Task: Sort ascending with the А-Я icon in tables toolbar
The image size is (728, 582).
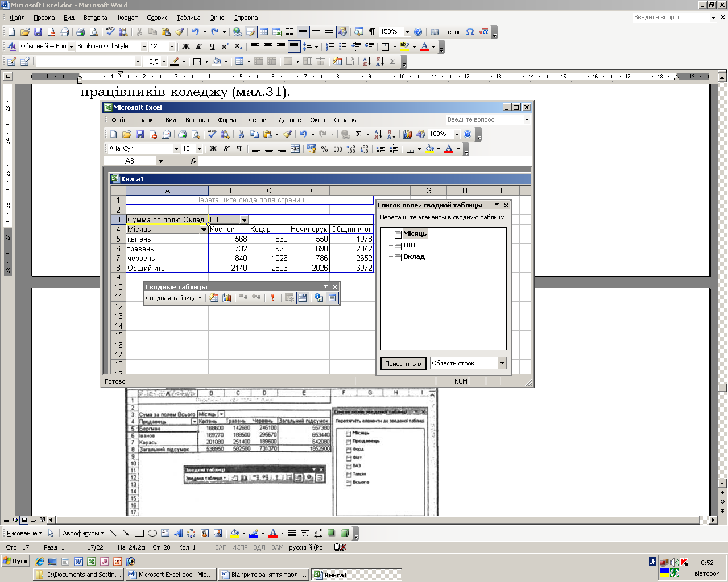Action: tap(367, 61)
